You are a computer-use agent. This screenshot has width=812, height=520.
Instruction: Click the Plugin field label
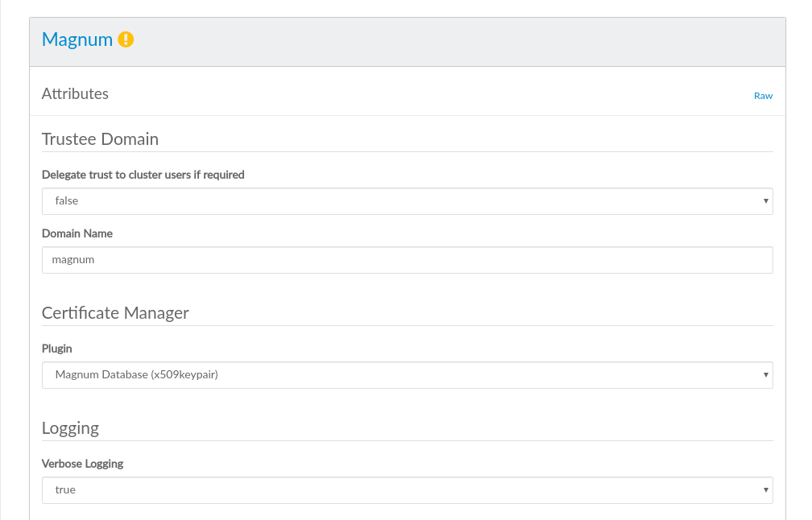(x=56, y=349)
